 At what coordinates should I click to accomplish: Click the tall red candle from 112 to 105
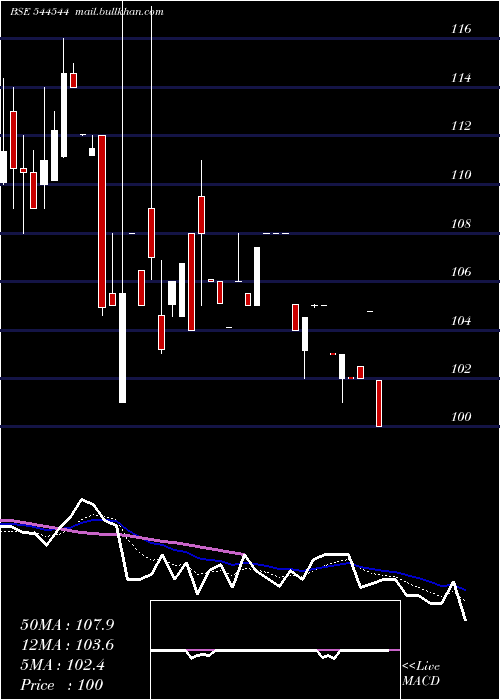click(x=102, y=221)
